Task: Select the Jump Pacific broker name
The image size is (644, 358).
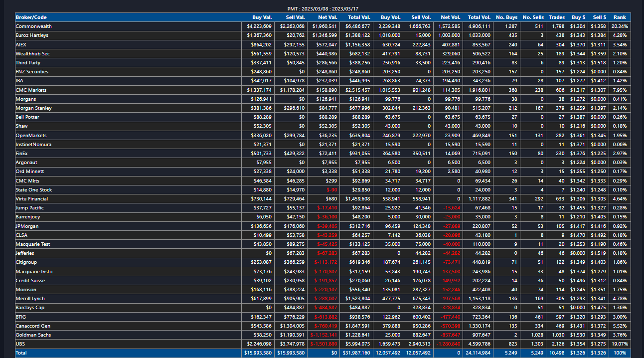Action: [29, 208]
